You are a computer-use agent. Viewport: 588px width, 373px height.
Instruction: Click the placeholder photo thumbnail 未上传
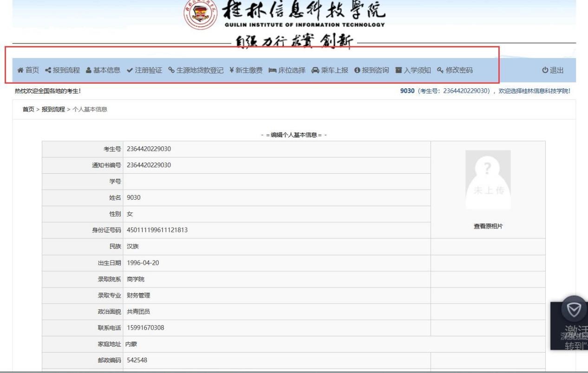[x=487, y=179]
